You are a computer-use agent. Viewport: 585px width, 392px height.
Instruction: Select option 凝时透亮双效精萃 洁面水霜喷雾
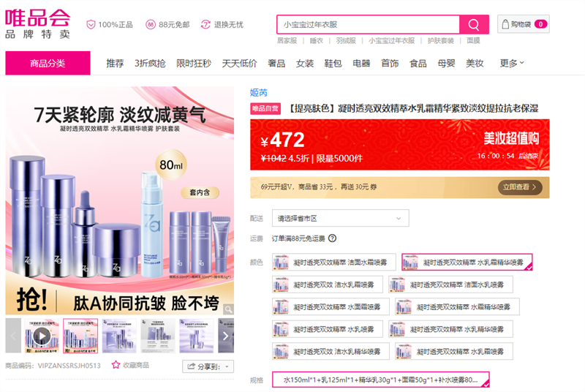334,262
